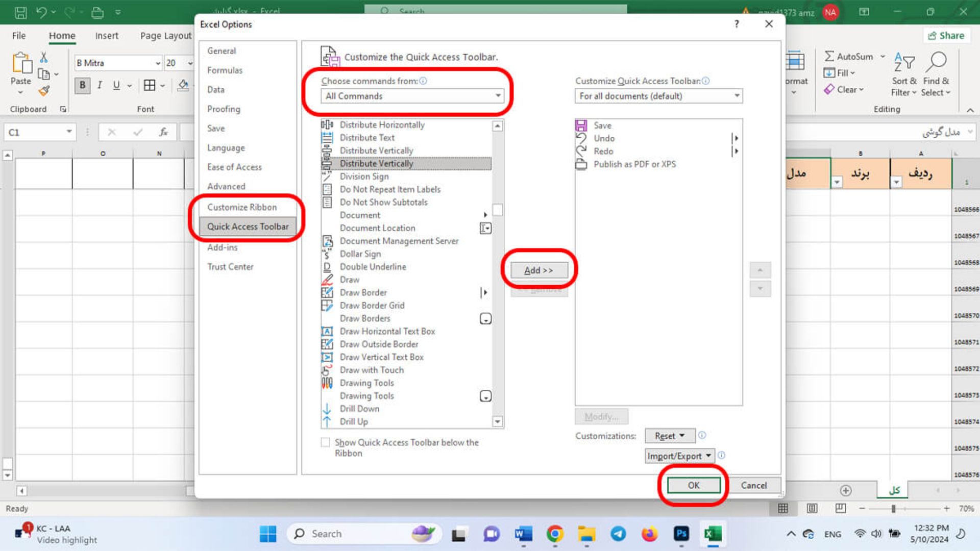Click the Move Up arrow button
The image size is (980, 551).
760,270
